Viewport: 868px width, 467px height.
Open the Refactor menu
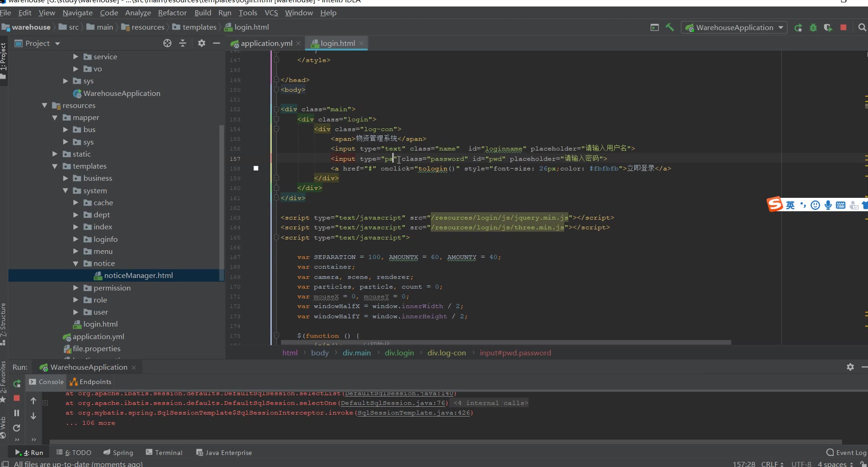(x=172, y=13)
